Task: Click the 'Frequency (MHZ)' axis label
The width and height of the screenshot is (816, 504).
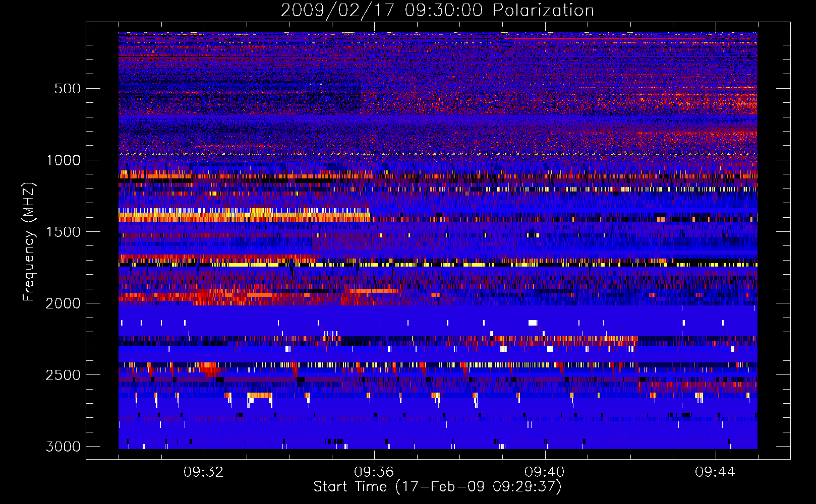Action: 29,242
